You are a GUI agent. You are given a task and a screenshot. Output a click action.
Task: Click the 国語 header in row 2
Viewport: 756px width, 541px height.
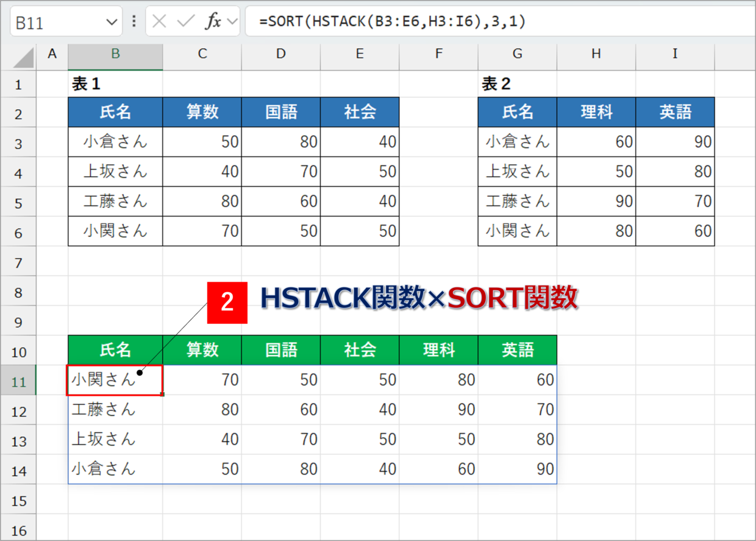280,112
